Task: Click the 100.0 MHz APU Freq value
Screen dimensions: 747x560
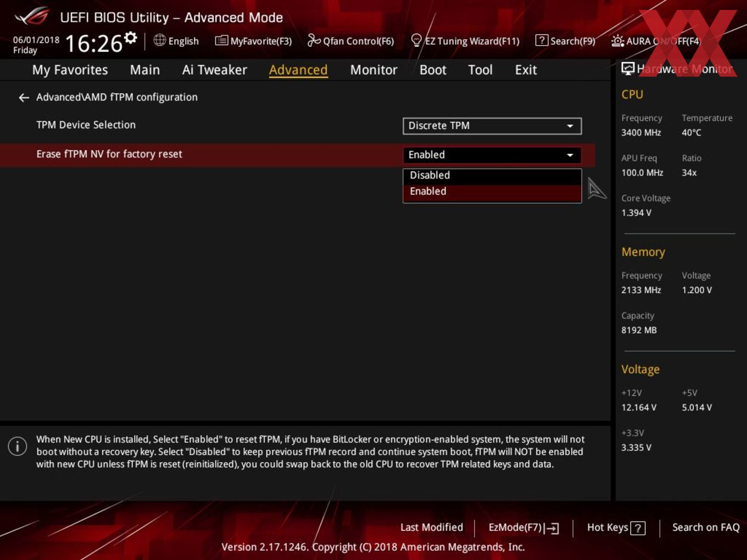Action: [x=642, y=173]
